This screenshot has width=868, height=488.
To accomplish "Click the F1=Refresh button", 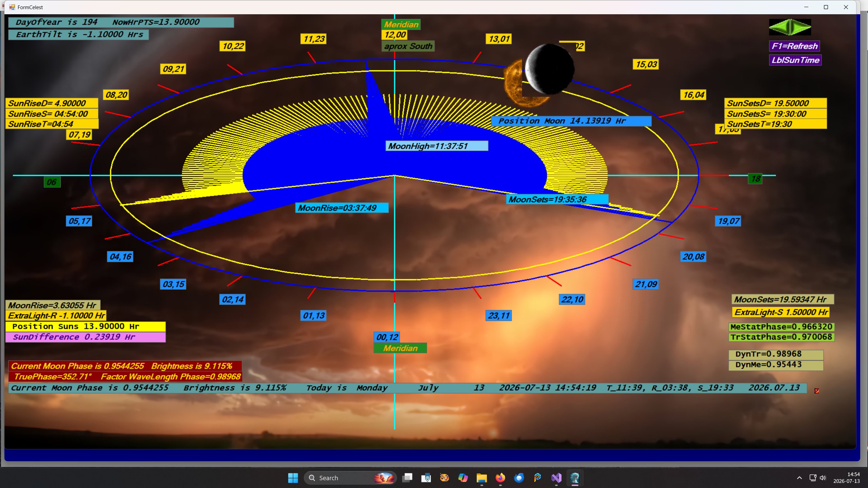I will (795, 46).
